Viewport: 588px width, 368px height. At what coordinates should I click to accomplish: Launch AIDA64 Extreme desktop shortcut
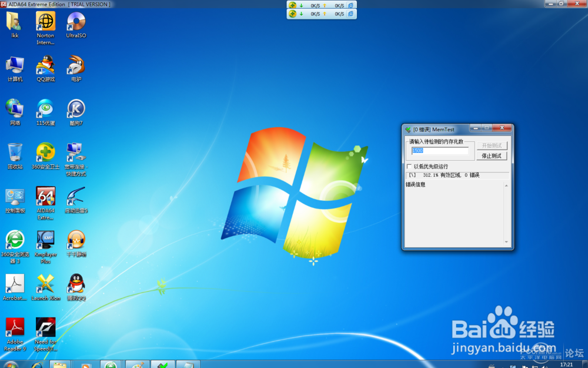[x=45, y=204]
